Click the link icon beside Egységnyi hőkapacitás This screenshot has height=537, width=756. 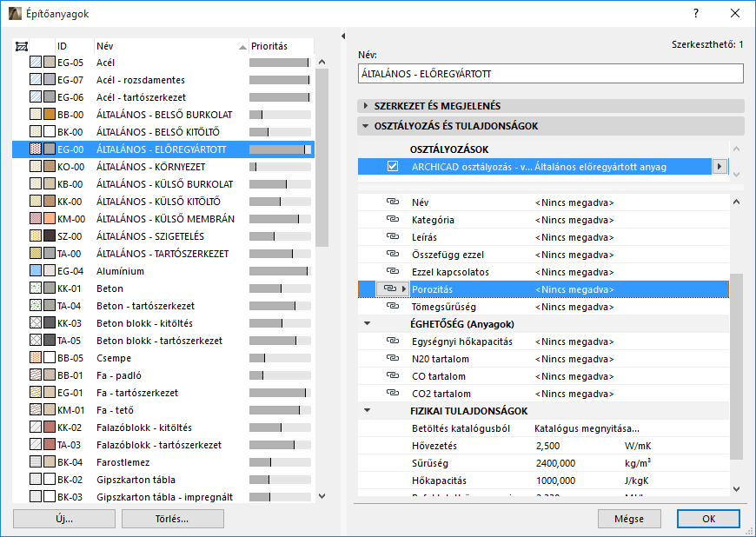pos(393,341)
